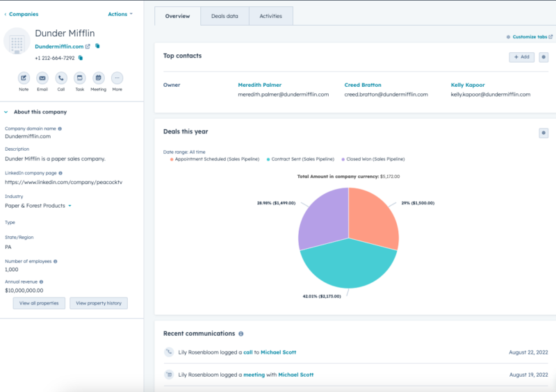Click the August 19, 2022 date

pyautogui.click(x=528, y=375)
